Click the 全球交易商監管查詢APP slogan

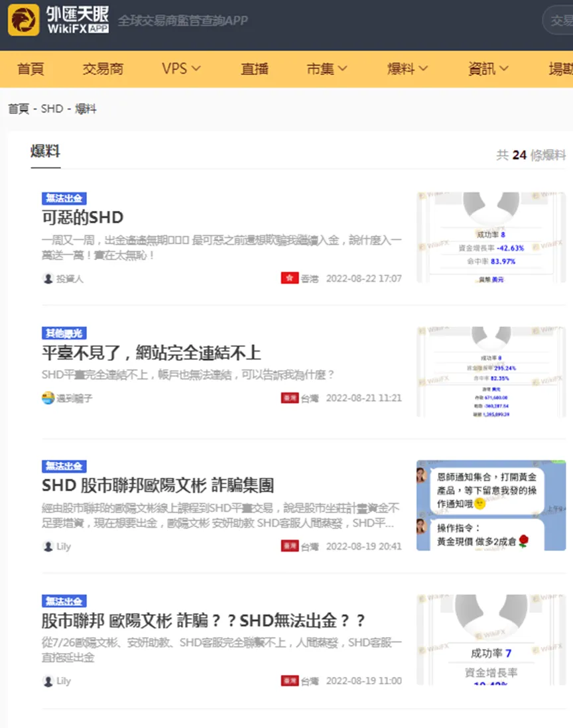pos(183,21)
